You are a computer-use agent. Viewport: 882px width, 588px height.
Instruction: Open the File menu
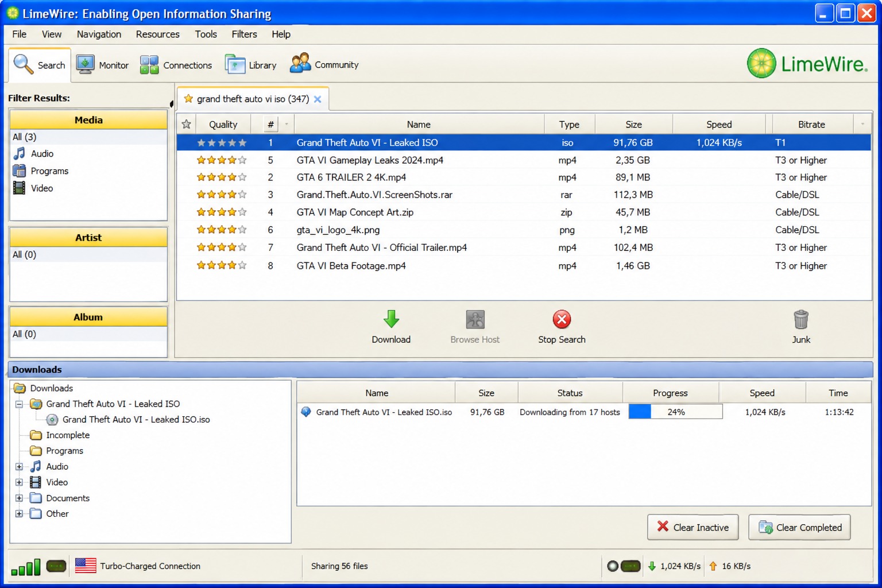click(x=20, y=34)
